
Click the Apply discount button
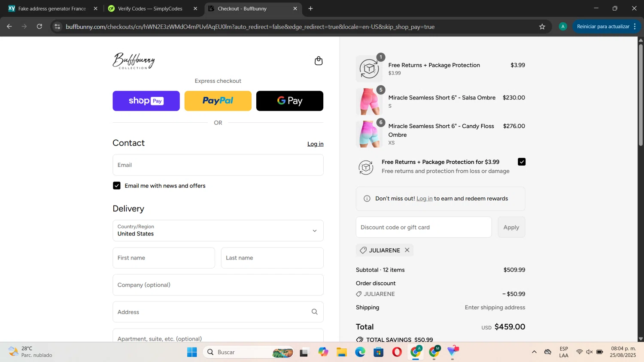pos(511,227)
